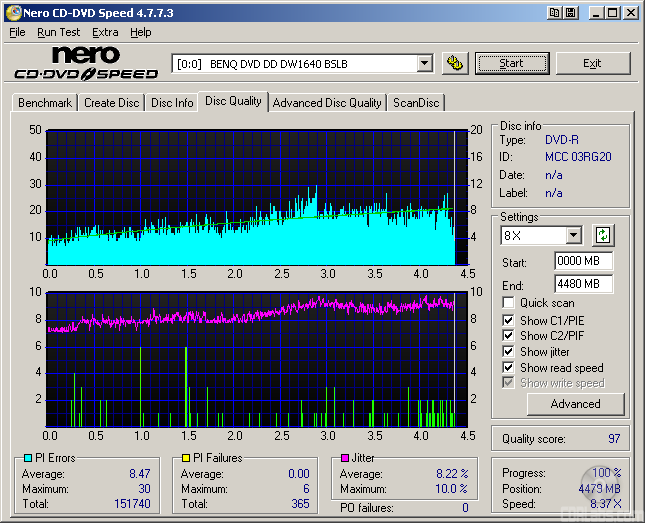Enable the Quick scan checkbox
This screenshot has width=645, height=523.
(x=509, y=303)
